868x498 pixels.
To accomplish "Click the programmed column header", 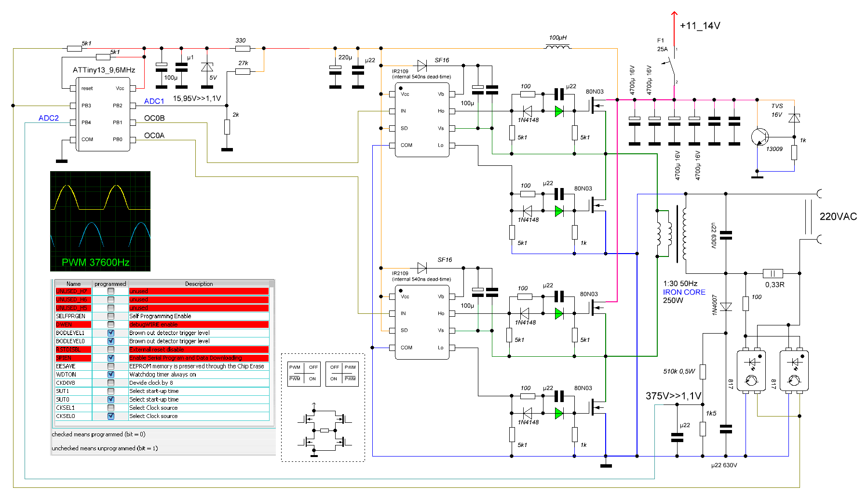I will coord(110,283).
